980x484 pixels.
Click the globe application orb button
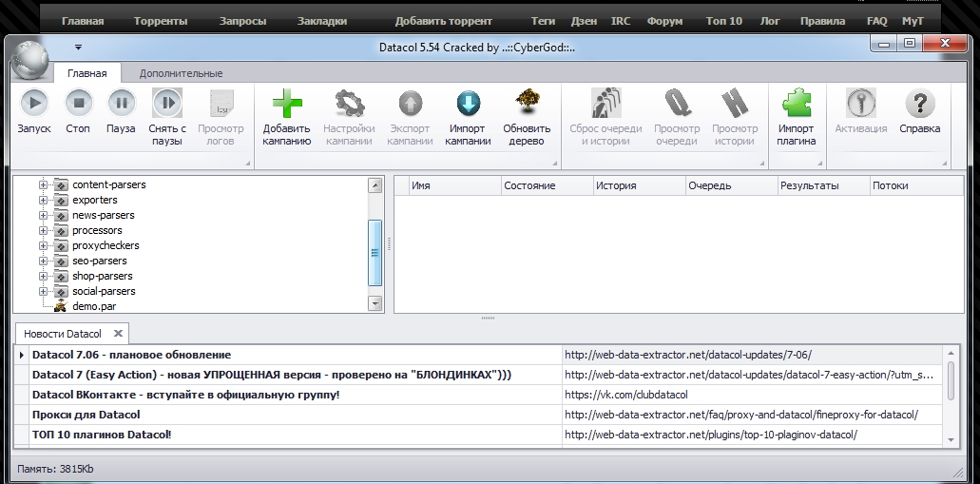[29, 59]
